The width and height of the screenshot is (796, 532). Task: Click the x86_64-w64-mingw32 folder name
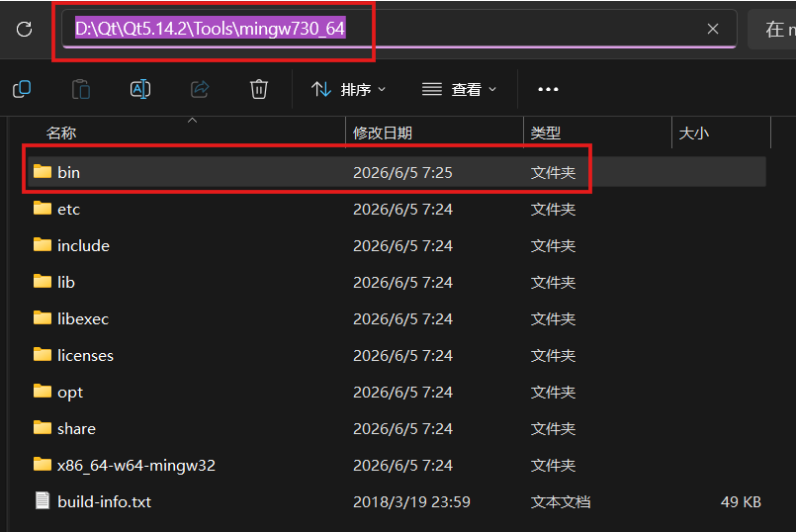[136, 465]
